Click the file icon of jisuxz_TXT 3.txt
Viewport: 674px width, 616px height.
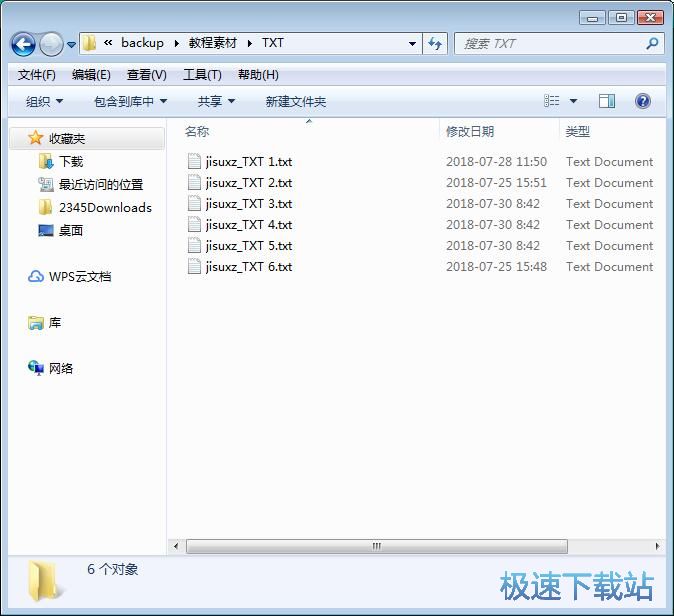(194, 204)
